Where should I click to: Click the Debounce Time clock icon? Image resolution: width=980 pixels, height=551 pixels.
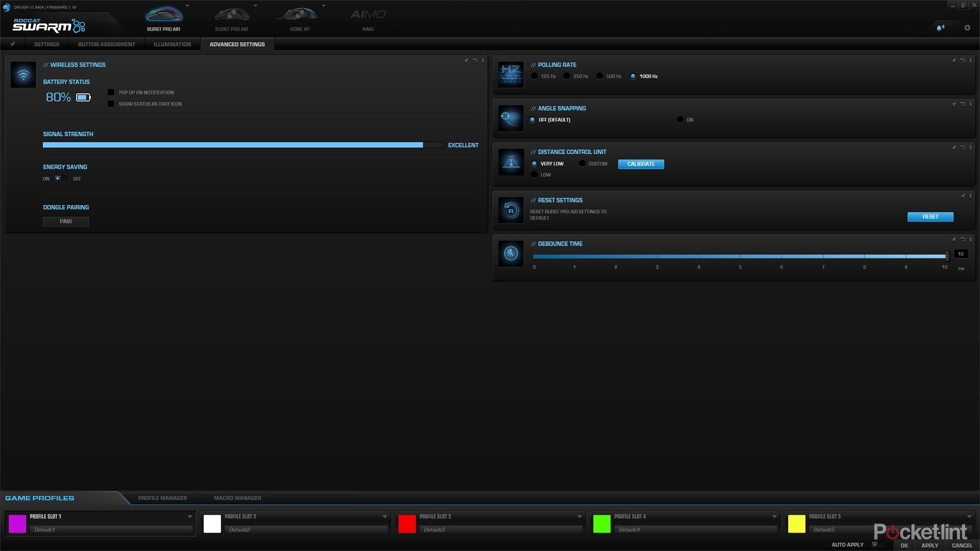point(511,254)
